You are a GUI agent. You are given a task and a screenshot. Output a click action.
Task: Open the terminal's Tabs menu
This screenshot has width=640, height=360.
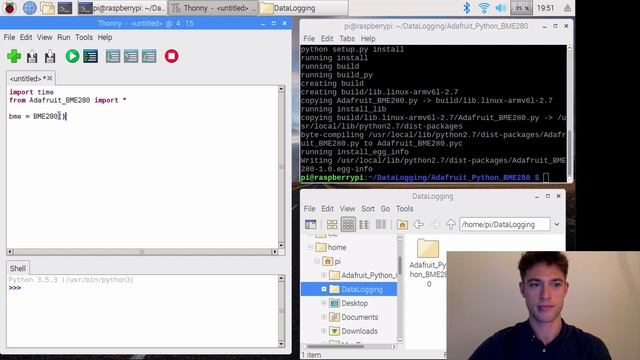tap(347, 39)
